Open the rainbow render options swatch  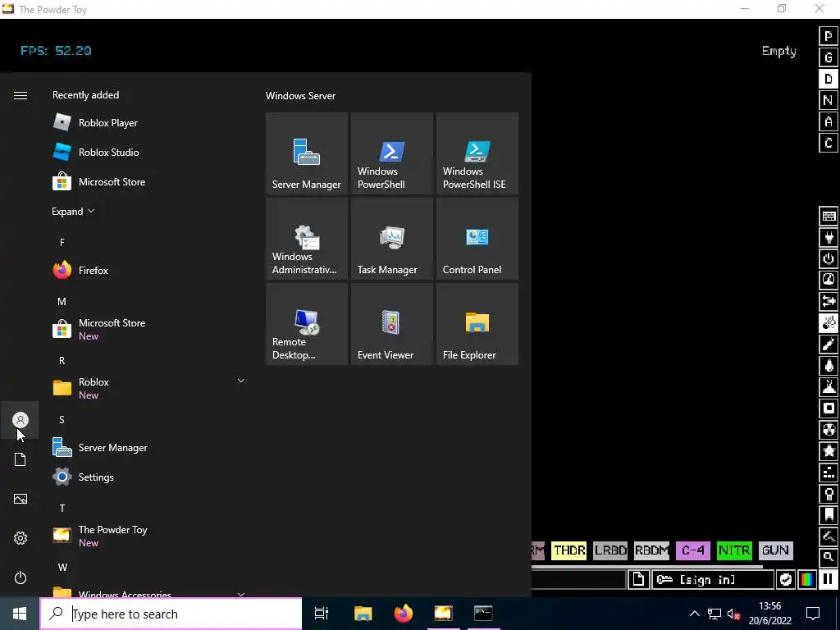click(807, 580)
